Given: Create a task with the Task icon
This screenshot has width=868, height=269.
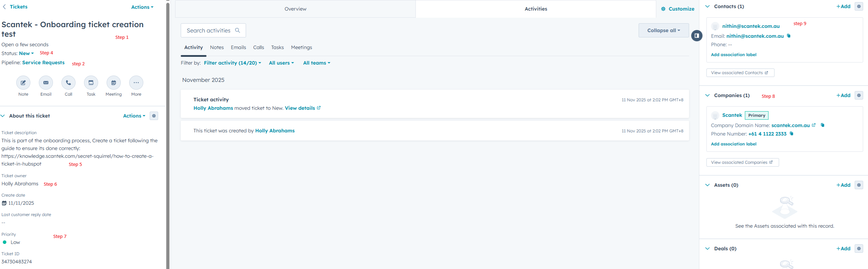Looking at the screenshot, I should [91, 83].
